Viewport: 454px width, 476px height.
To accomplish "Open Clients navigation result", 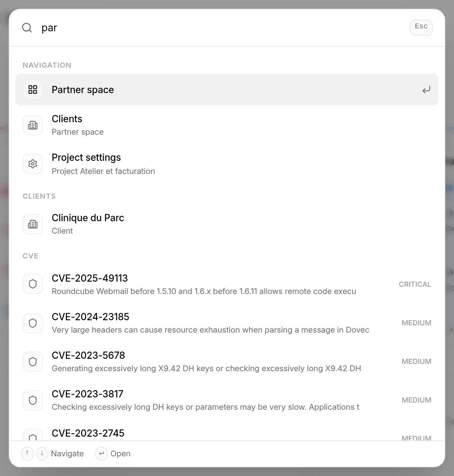I will pyautogui.click(x=227, y=125).
